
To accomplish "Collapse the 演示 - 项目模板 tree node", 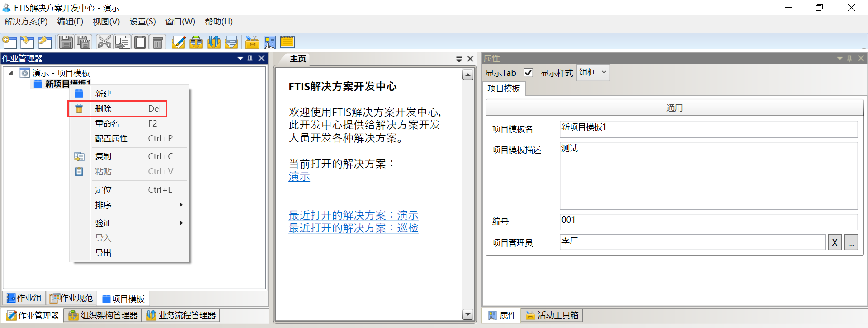I will point(11,73).
